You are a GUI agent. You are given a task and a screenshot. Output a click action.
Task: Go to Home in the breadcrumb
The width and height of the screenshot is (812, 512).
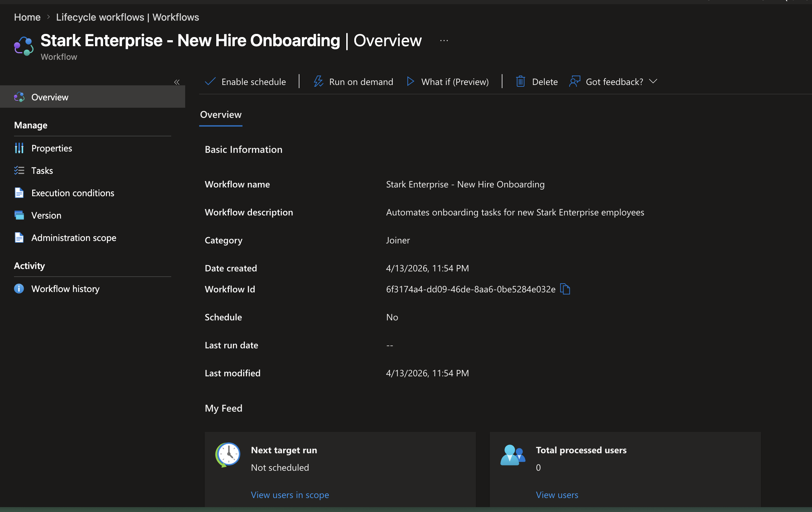(27, 17)
